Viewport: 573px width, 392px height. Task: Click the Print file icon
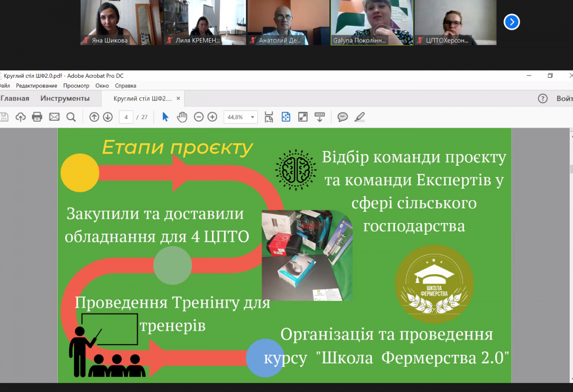[37, 117]
